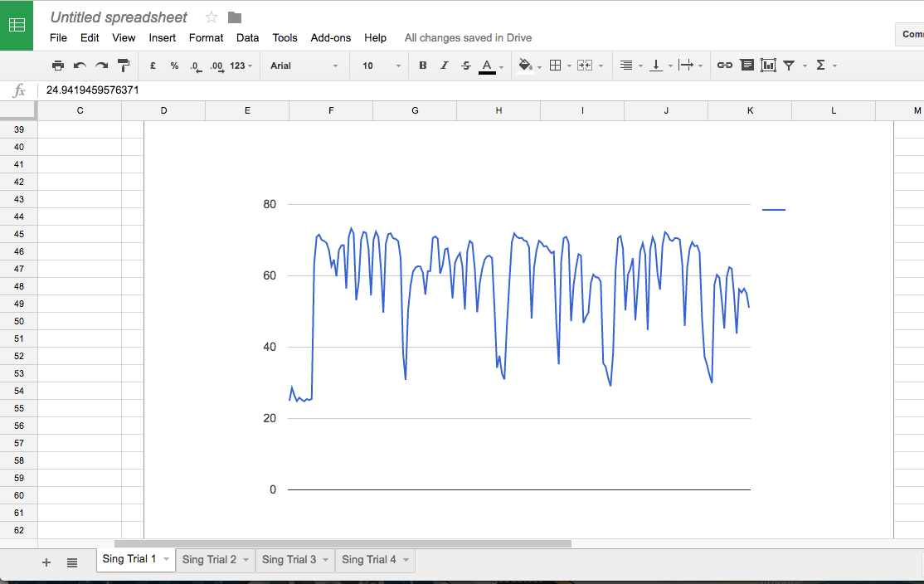Open the Data menu
Viewport: 924px width, 584px height.
(x=247, y=37)
